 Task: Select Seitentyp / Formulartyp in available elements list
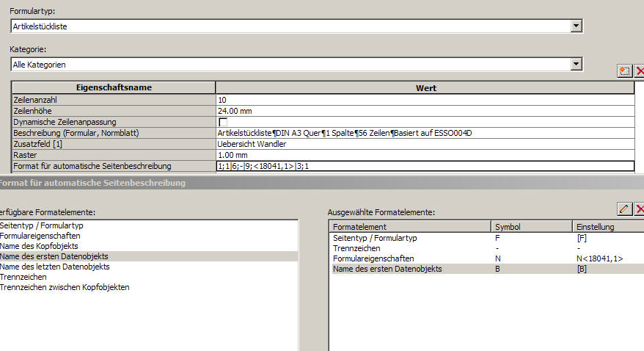pos(149,225)
